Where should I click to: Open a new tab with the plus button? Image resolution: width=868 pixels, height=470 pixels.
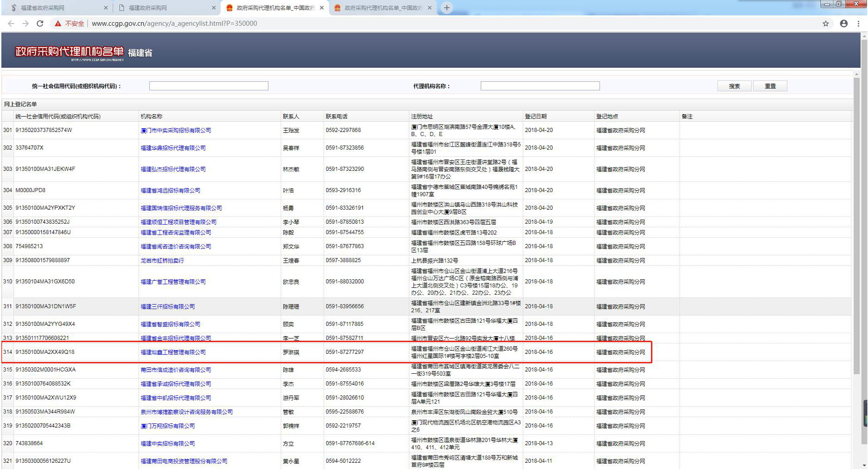(x=447, y=8)
